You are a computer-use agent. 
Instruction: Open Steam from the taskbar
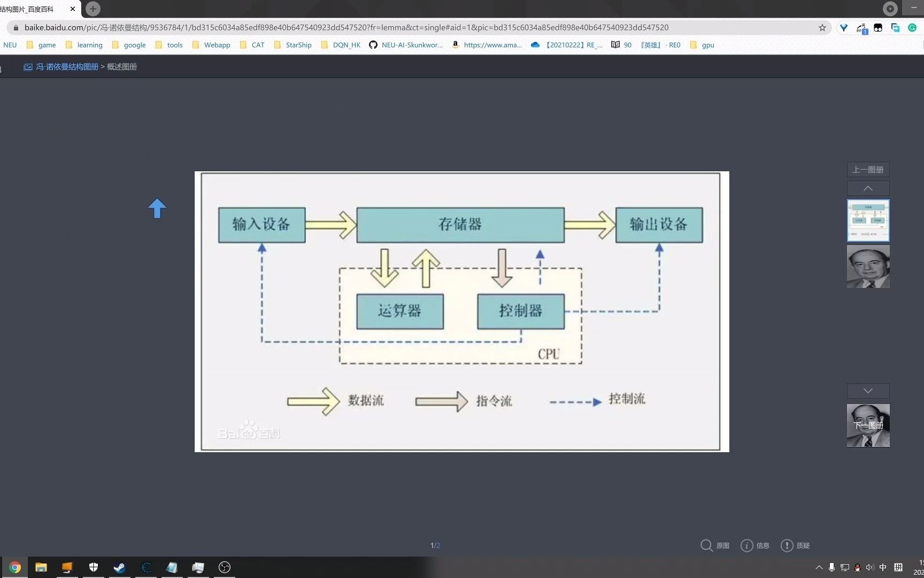point(119,567)
